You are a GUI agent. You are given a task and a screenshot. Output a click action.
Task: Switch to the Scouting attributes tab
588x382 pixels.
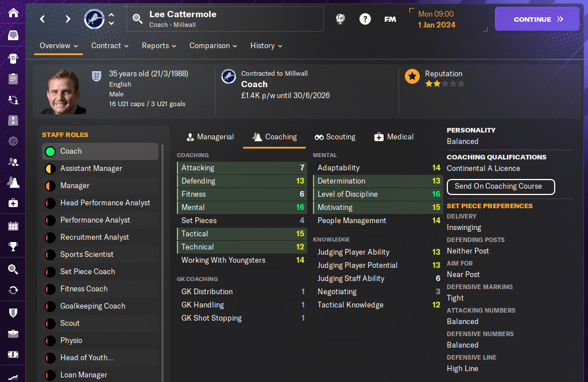335,137
